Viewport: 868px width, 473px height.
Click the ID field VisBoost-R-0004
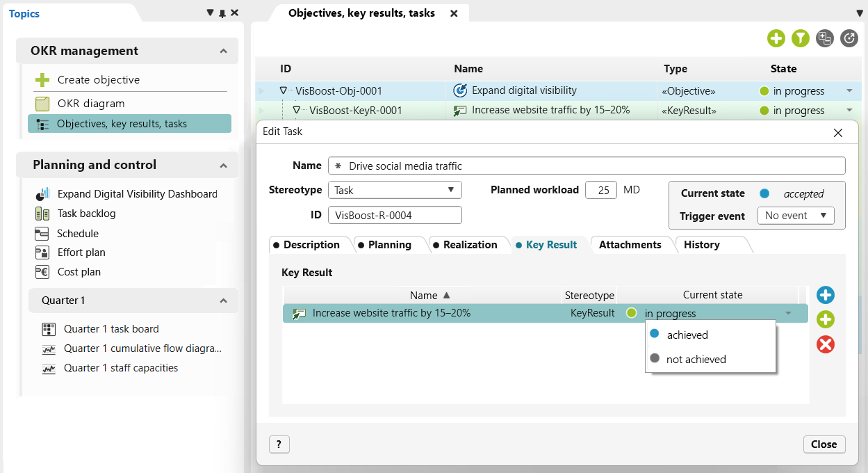point(395,215)
